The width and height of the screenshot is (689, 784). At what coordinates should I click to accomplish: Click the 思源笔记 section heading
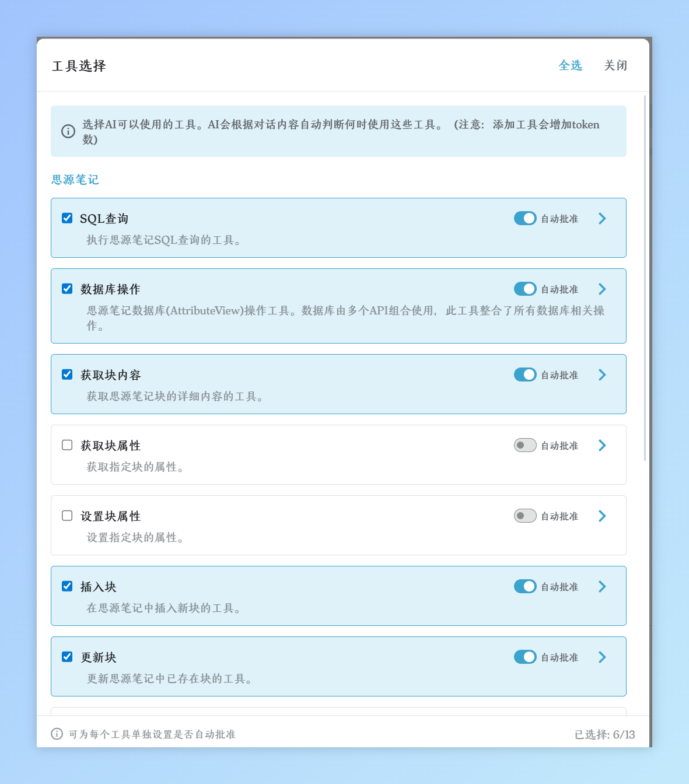tap(75, 180)
